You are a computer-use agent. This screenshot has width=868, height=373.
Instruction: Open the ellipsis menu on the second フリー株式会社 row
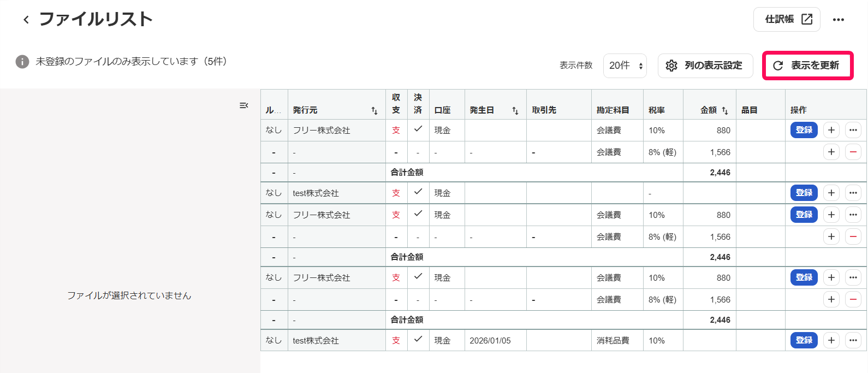pos(853,215)
